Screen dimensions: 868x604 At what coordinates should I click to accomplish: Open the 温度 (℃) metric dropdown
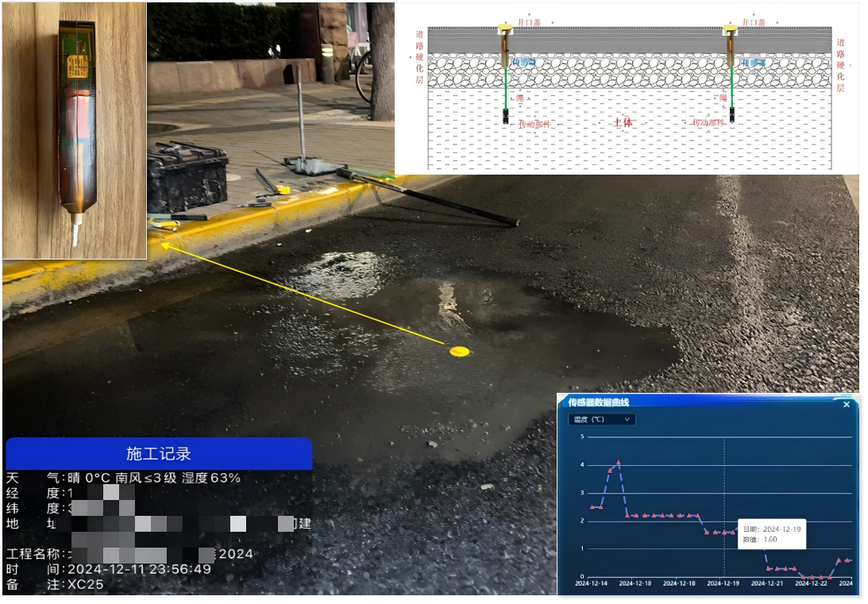tap(601, 419)
